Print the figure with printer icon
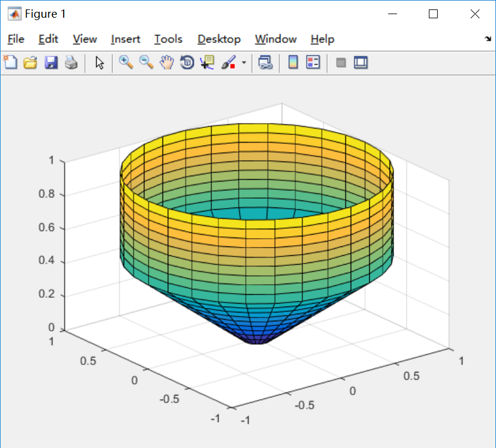 [71, 62]
